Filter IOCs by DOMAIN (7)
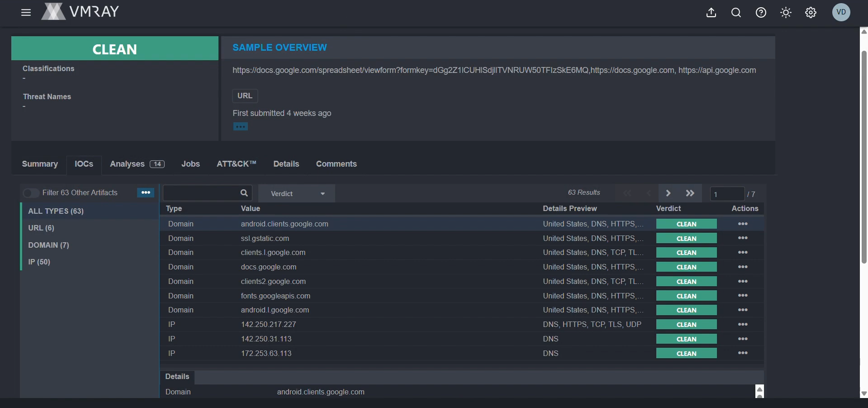Screen dimensions: 868x408 90,245
